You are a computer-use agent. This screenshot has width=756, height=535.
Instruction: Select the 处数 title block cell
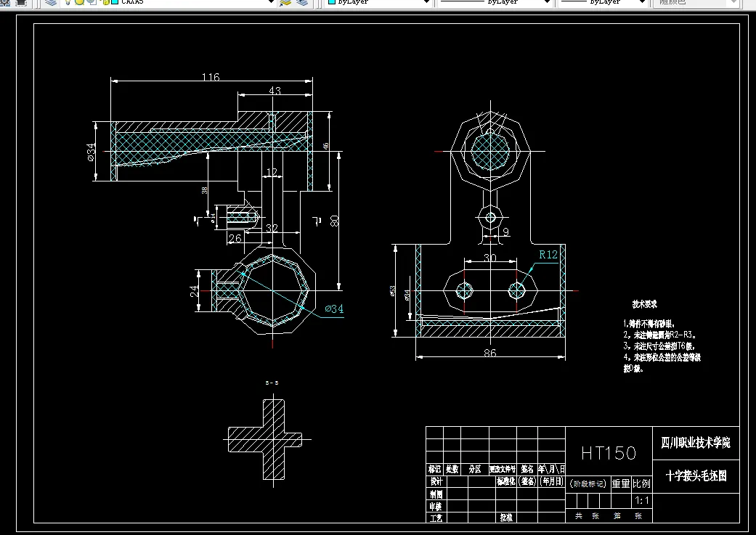click(452, 469)
